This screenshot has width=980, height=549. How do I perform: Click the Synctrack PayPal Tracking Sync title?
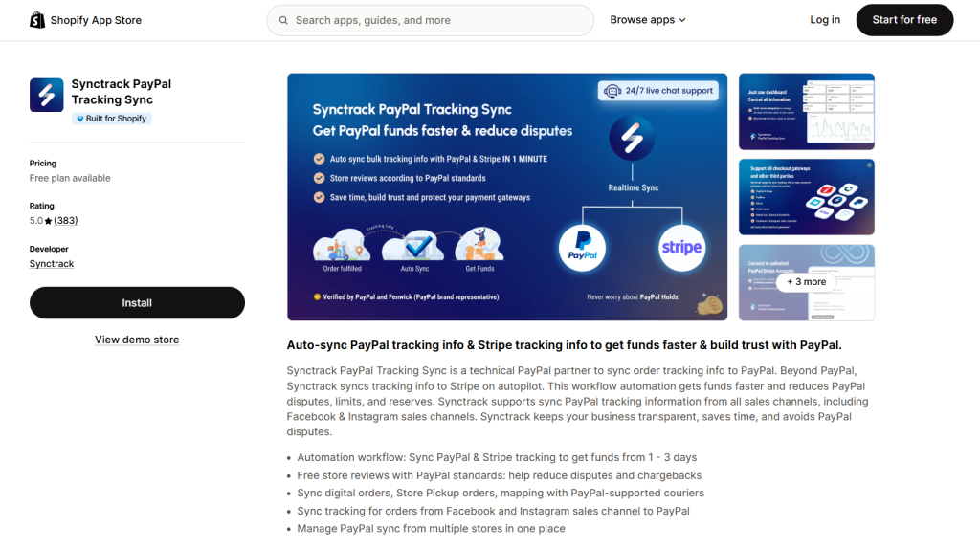click(x=122, y=92)
